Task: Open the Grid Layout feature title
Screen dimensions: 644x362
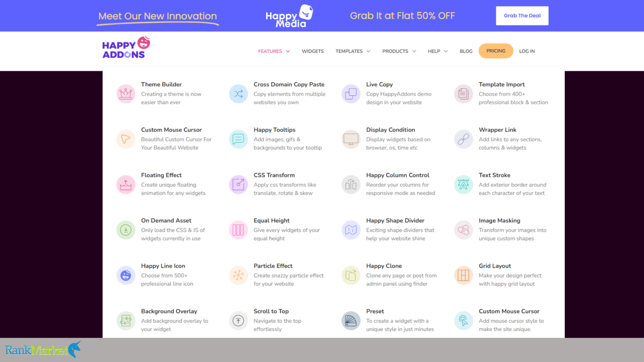Action: tap(495, 266)
